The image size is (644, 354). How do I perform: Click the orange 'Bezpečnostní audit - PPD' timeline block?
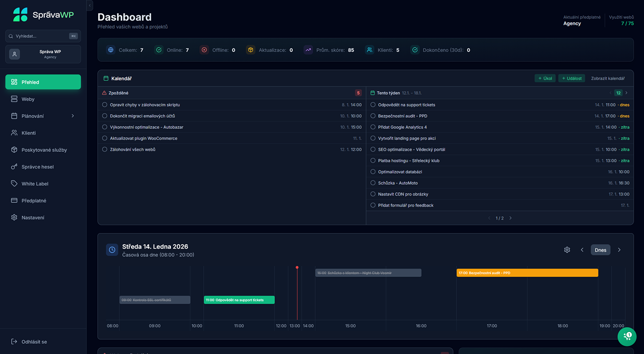(x=527, y=273)
